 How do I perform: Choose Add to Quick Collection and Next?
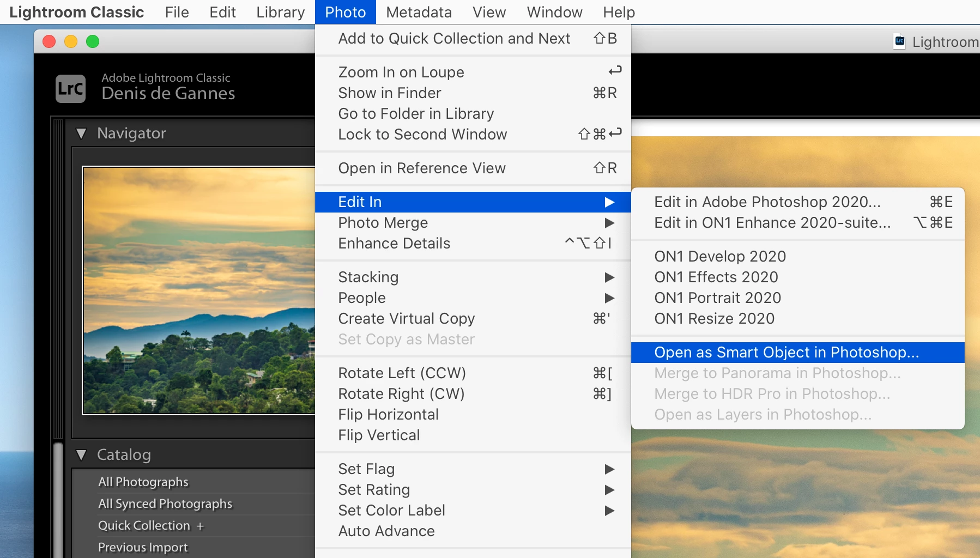tap(473, 39)
